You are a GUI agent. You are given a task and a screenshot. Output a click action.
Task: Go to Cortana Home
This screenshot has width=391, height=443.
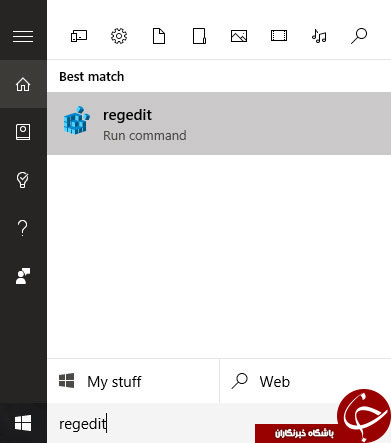(23, 84)
